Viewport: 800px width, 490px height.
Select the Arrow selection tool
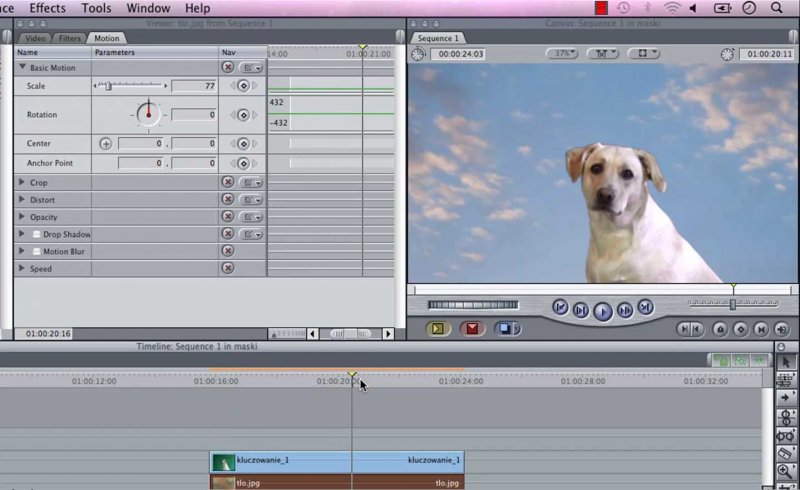click(786, 362)
